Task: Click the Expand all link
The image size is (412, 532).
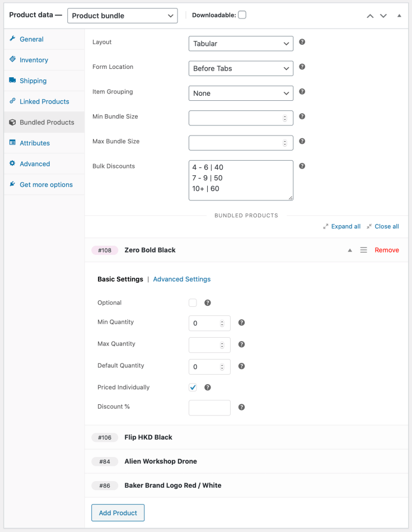Action: coord(346,226)
